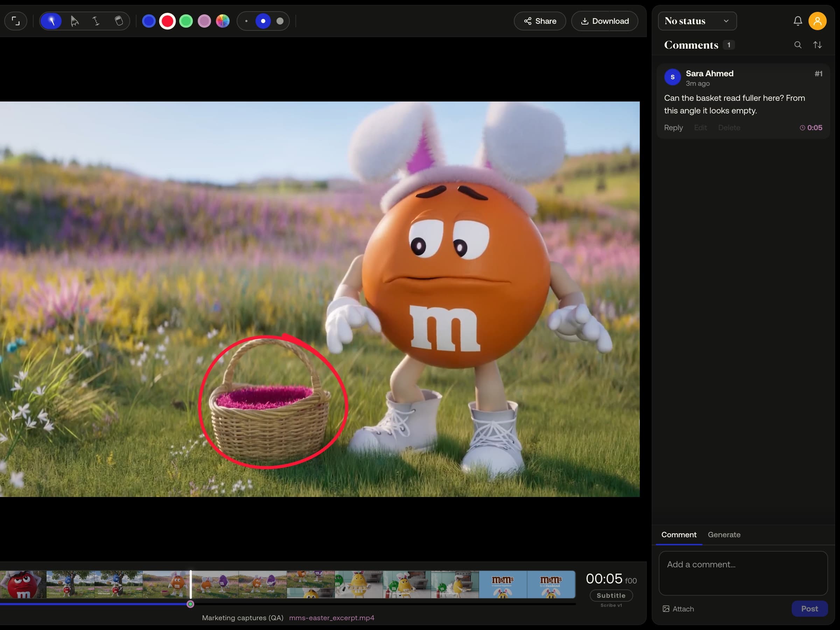Switch to the Comment tab
840x630 pixels.
(679, 535)
